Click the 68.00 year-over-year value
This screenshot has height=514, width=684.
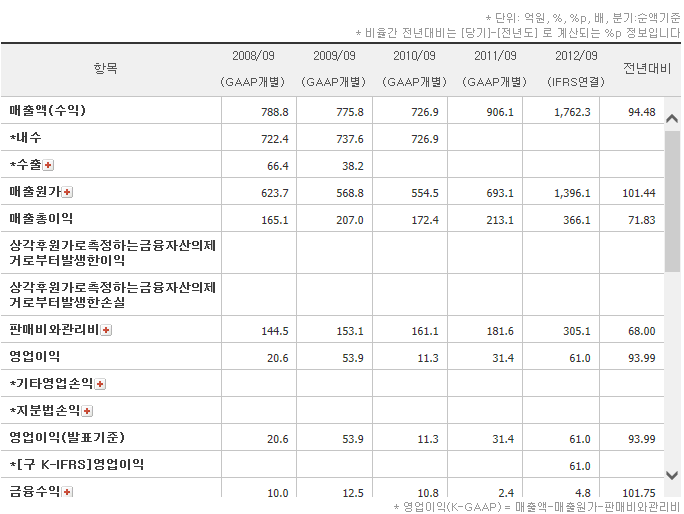(x=642, y=331)
